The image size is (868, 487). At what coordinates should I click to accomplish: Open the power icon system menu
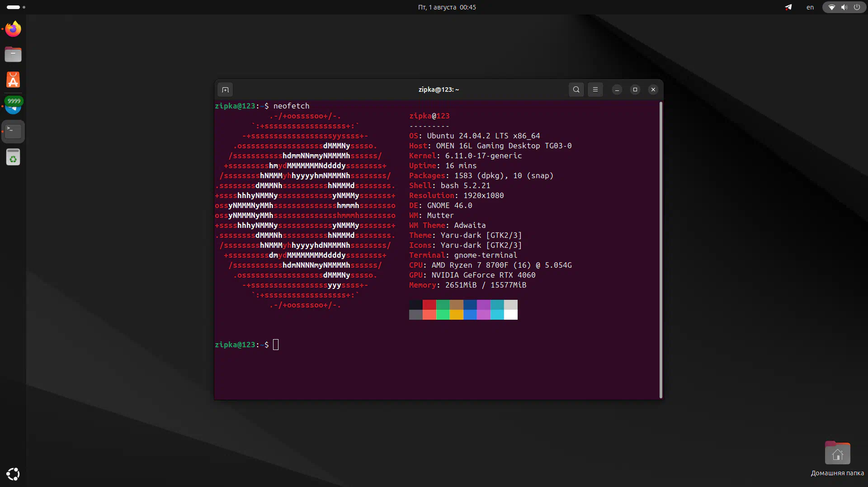(x=857, y=7)
